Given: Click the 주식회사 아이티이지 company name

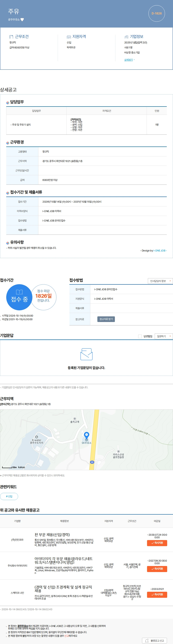Looking at the screenshot, I should 17,565.
